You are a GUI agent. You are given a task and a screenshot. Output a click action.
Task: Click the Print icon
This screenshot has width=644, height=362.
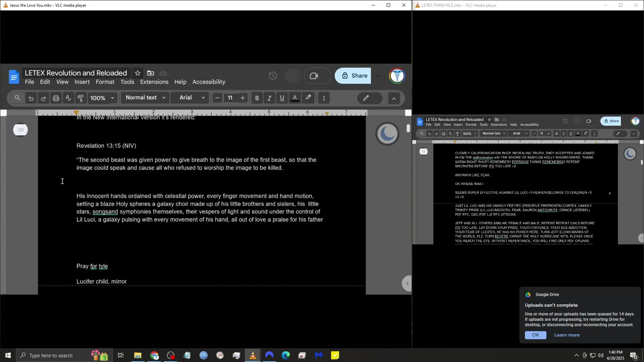(56, 98)
